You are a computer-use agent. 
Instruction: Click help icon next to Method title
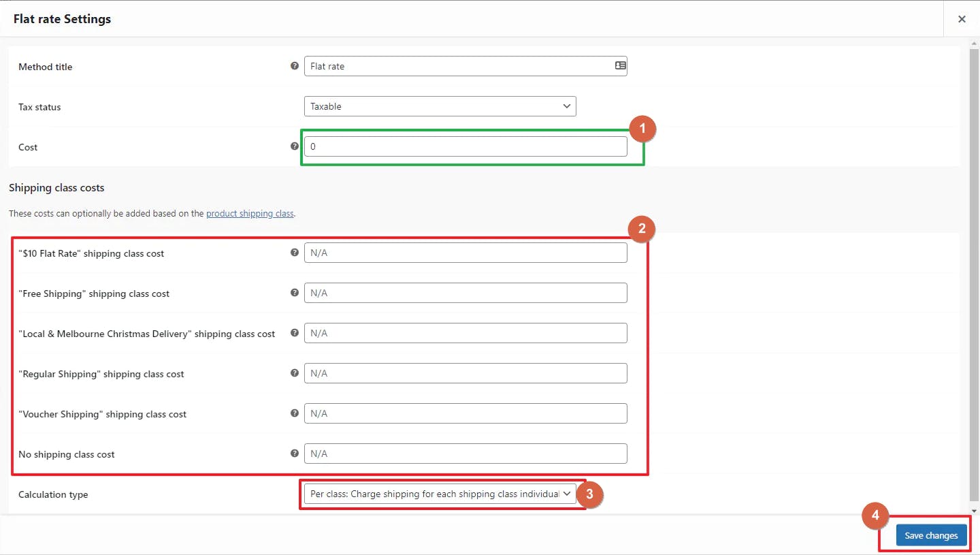click(x=295, y=66)
